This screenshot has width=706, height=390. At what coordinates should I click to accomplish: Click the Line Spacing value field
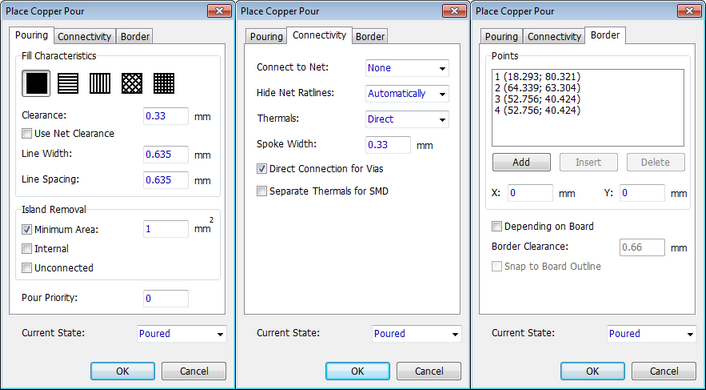click(x=166, y=180)
